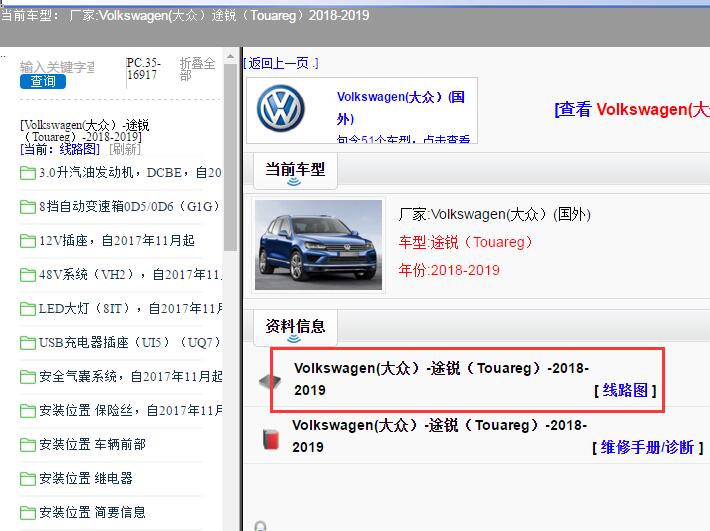Click the 厂家:Volkswagen(大众)(国外) text
Screen dimensions: 710x531
click(x=495, y=214)
